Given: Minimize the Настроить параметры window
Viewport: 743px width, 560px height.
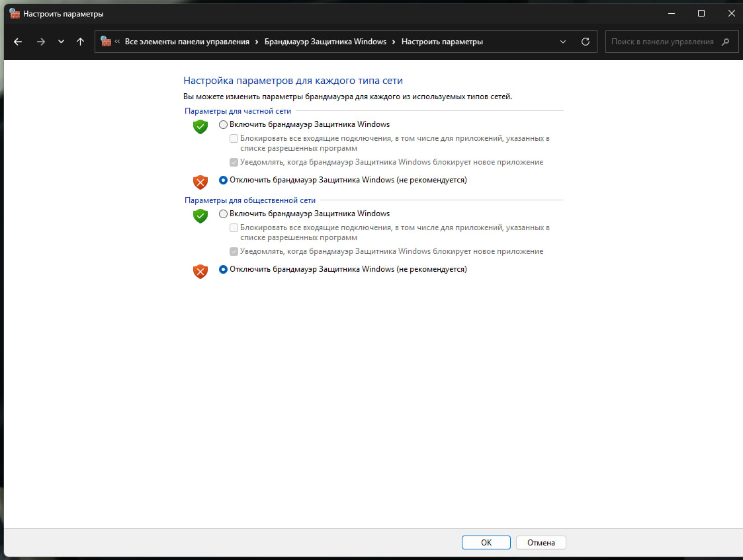Looking at the screenshot, I should 672,13.
